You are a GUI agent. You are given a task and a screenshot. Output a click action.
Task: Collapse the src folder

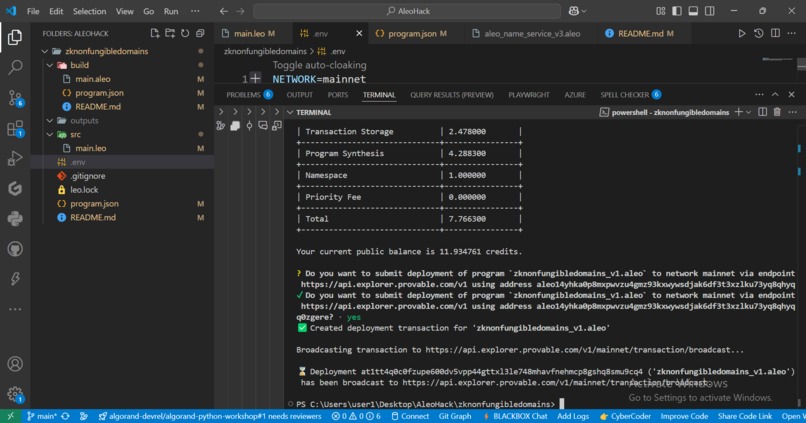tap(50, 135)
